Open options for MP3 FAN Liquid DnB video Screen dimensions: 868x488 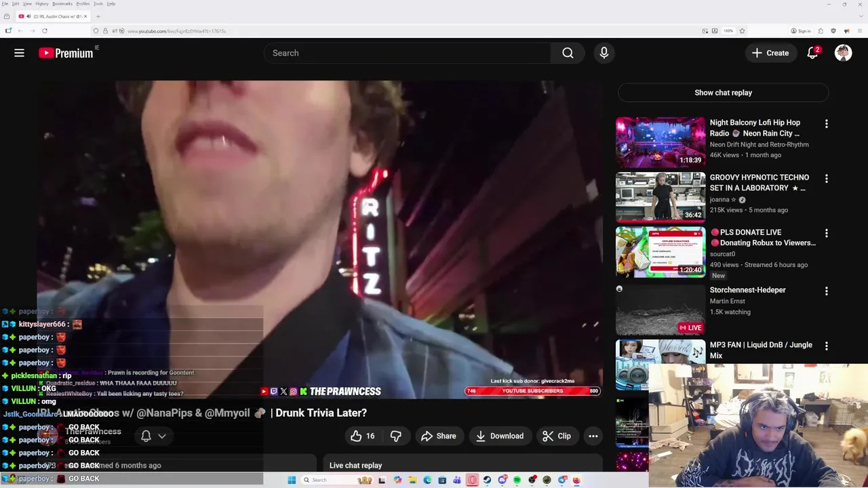tap(826, 346)
